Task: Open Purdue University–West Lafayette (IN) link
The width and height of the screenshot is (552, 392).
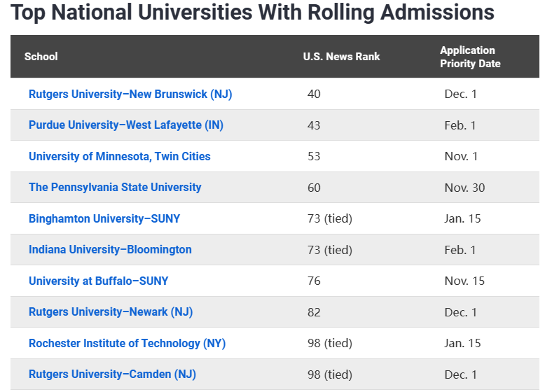Action: coord(126,125)
